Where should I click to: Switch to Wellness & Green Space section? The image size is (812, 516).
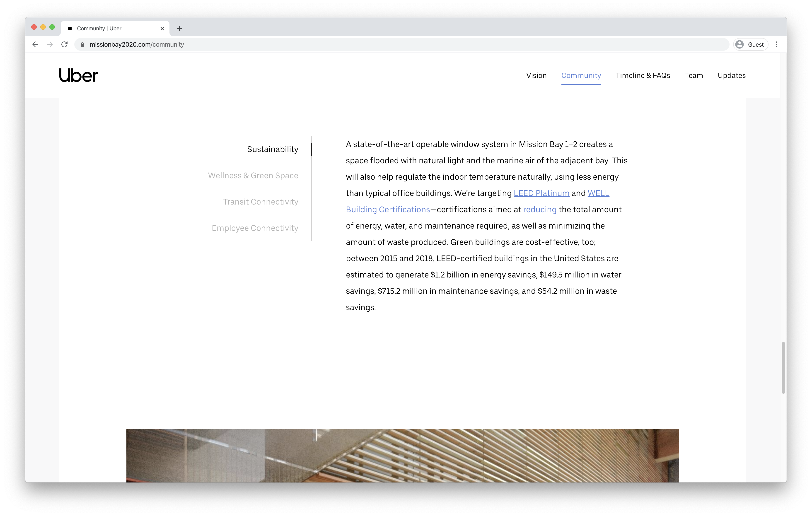coord(253,176)
